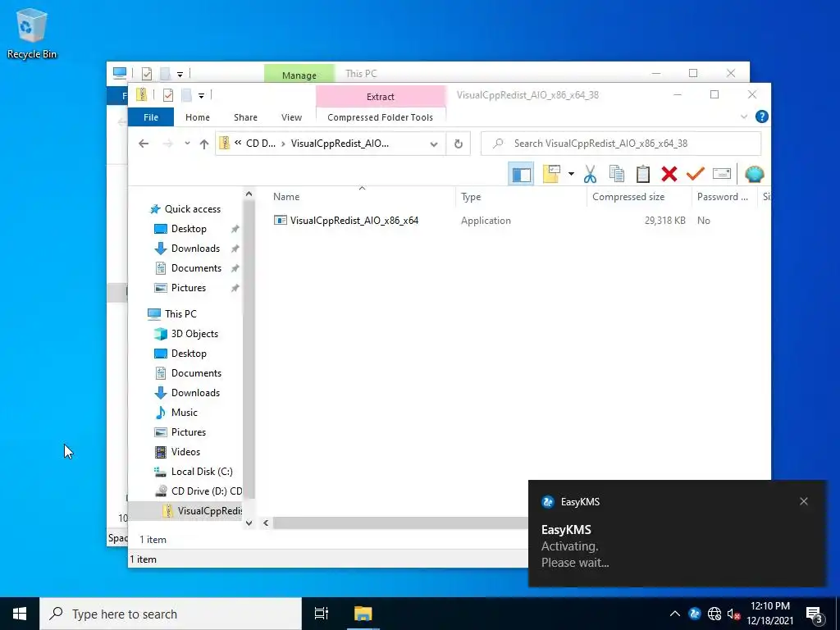The width and height of the screenshot is (840, 630).
Task: Click the scissors Cut icon
Action: coord(590,174)
